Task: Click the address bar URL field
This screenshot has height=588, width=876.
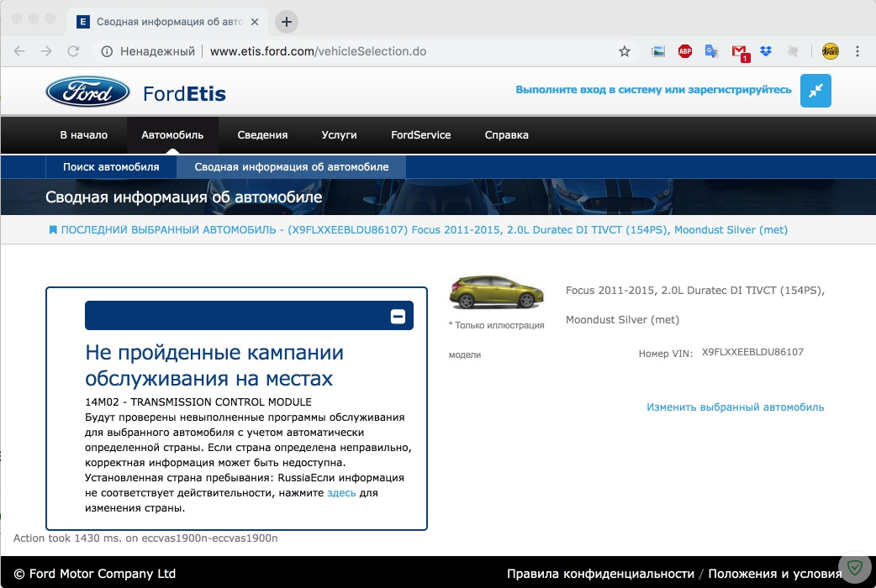Action: 357,51
